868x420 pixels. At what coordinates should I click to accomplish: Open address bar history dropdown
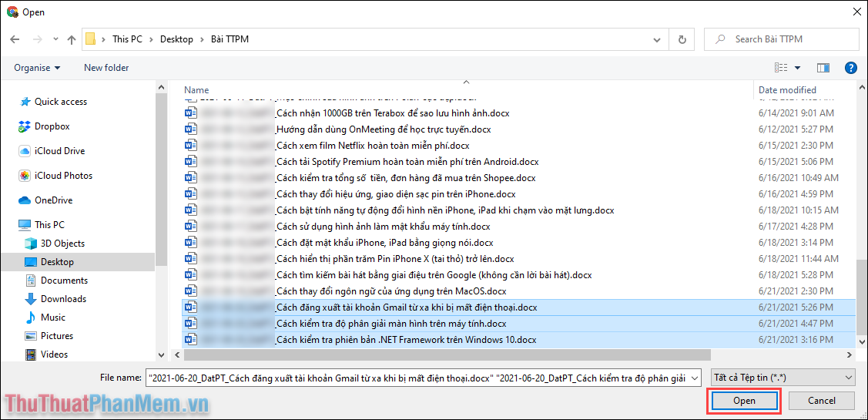point(657,39)
